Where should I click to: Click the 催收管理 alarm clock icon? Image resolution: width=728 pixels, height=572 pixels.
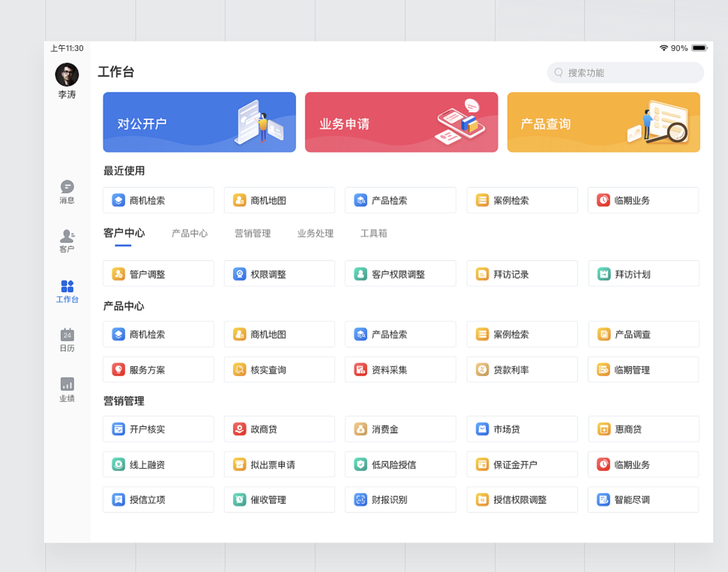tap(239, 499)
